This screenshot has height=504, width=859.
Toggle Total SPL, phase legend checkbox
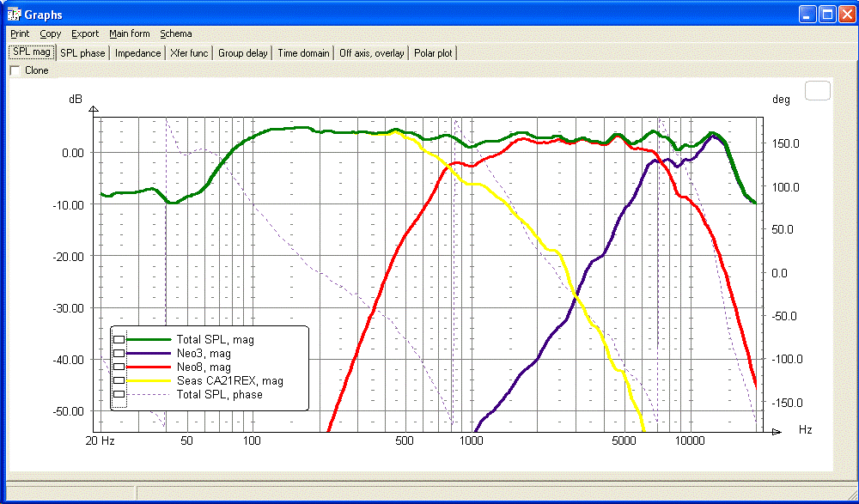click(119, 394)
